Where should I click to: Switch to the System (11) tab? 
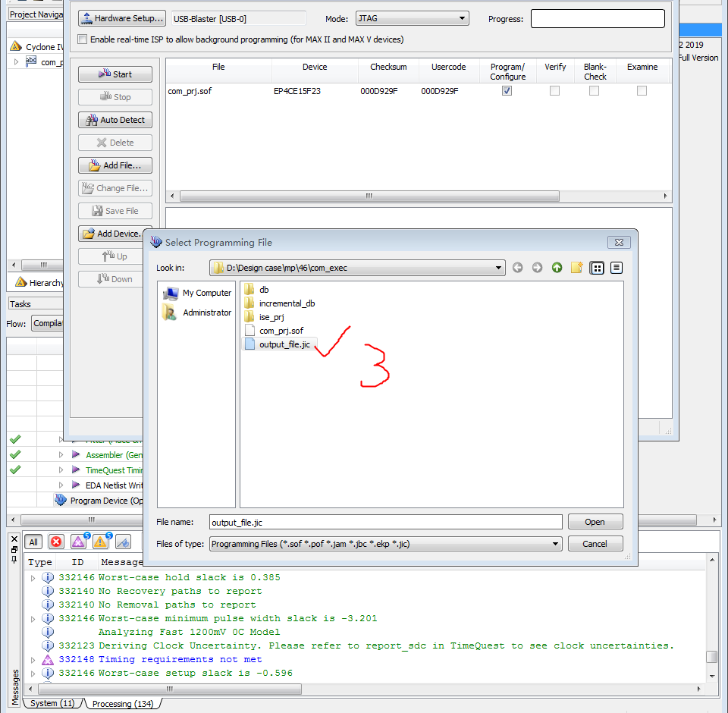(52, 704)
